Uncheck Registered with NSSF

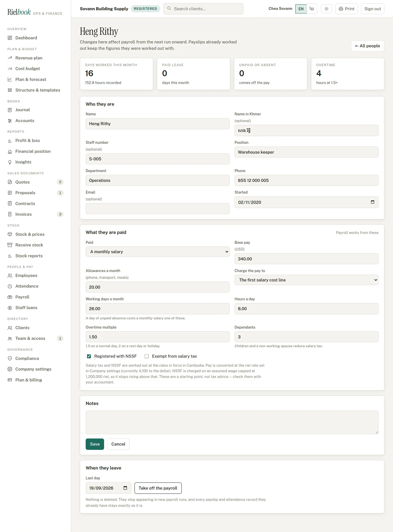point(89,356)
